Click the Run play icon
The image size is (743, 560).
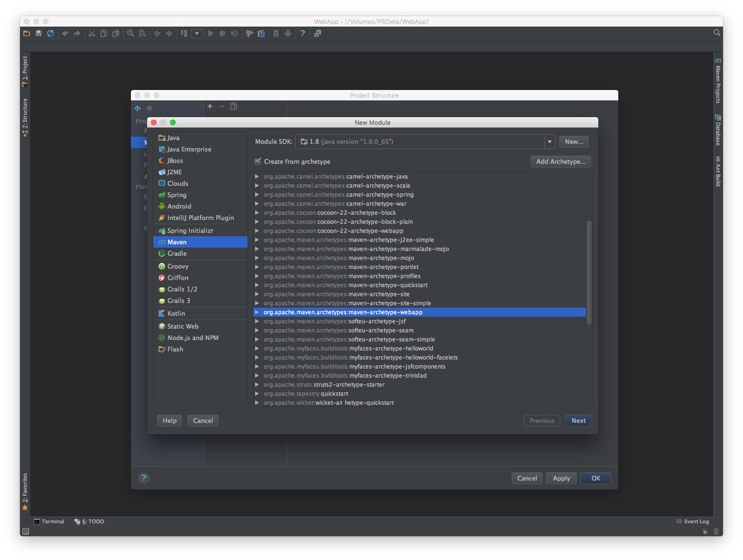pyautogui.click(x=211, y=33)
